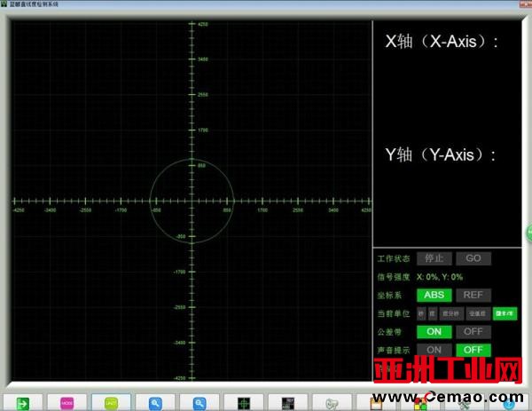Screen dimensions: 532x411
Task: Click the signal strength value X: 0%, Y: 0%
Action: click(x=440, y=277)
